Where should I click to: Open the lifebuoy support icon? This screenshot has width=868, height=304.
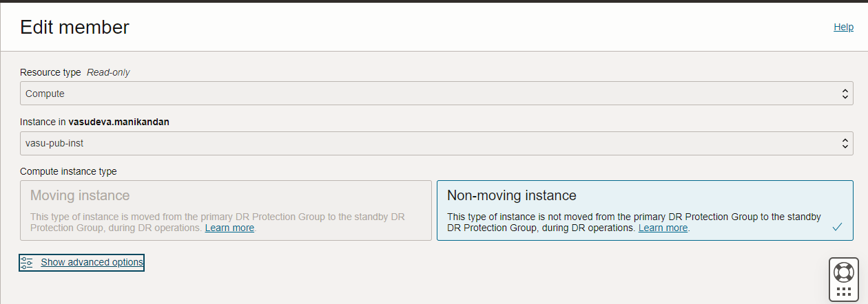pos(843,272)
